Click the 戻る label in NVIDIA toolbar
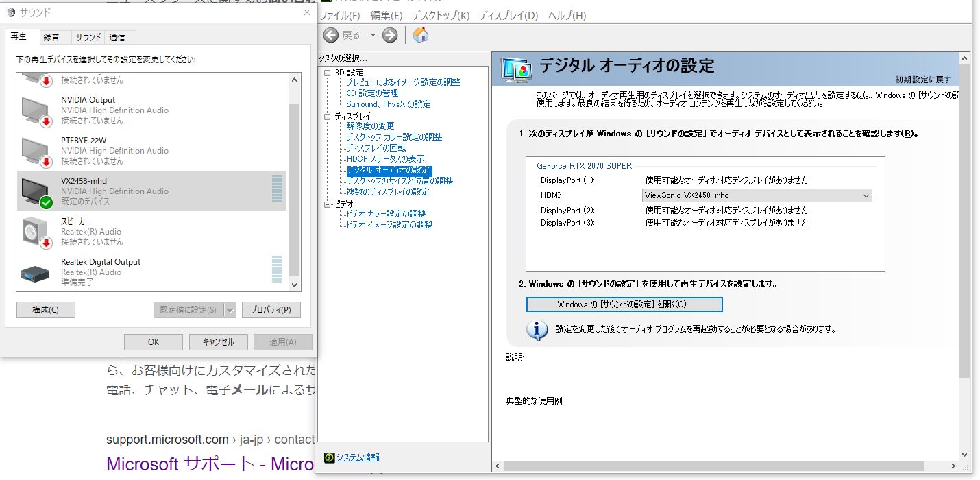Viewport: 980px width, 480px height. tap(351, 35)
